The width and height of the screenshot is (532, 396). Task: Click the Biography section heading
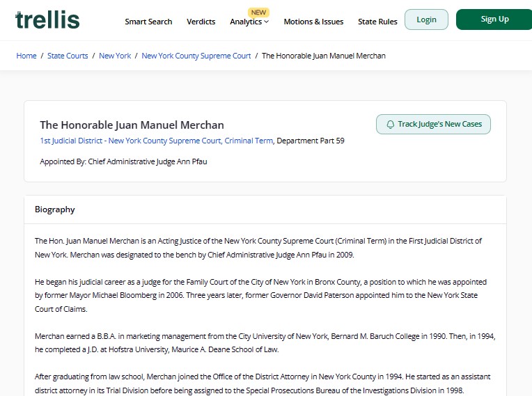click(x=54, y=209)
